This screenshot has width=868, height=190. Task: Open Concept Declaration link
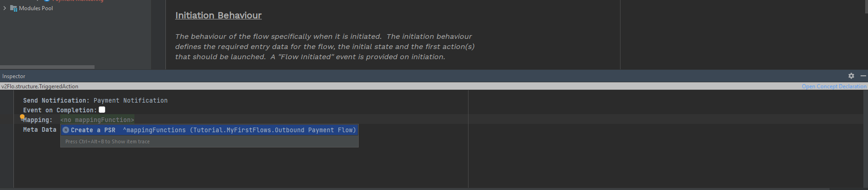834,86
